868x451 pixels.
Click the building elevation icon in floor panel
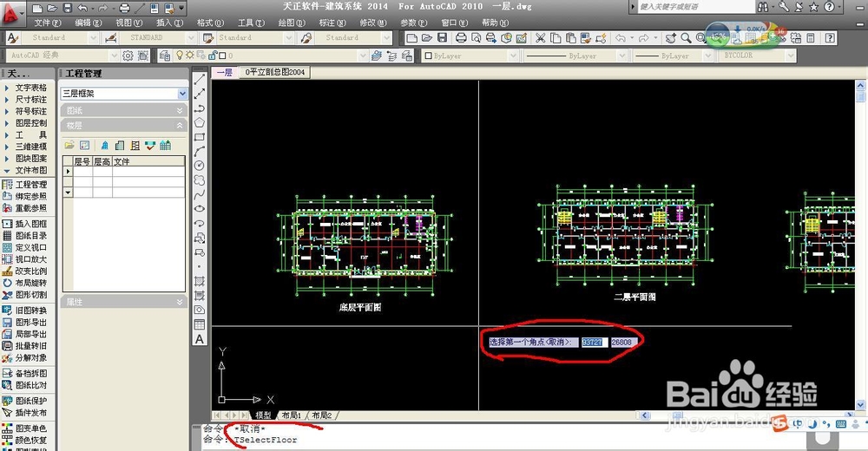[x=105, y=145]
